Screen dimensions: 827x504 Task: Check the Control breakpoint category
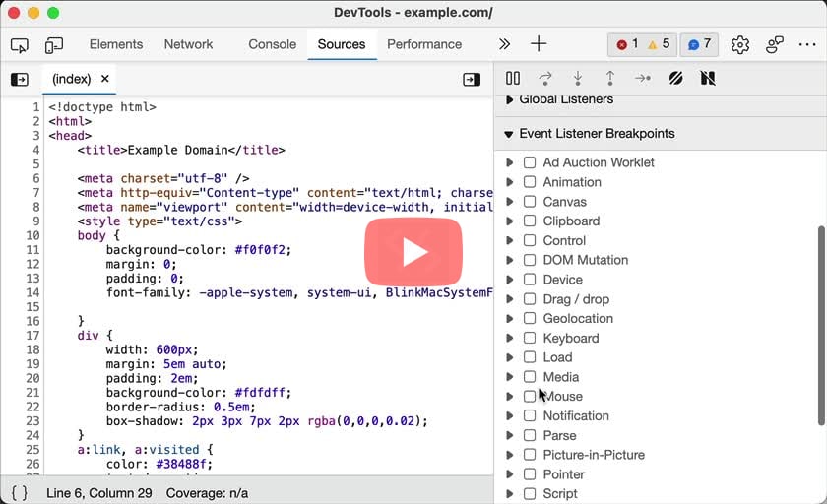click(x=530, y=240)
